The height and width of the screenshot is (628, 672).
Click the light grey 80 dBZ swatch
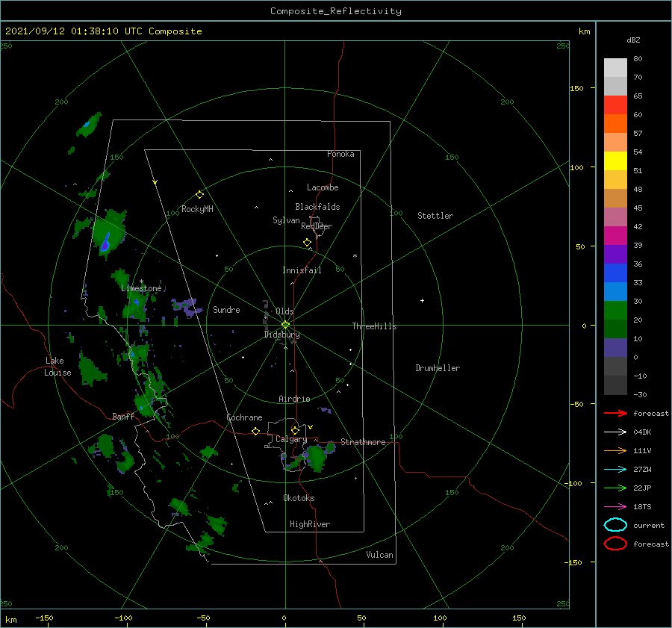pyautogui.click(x=615, y=68)
